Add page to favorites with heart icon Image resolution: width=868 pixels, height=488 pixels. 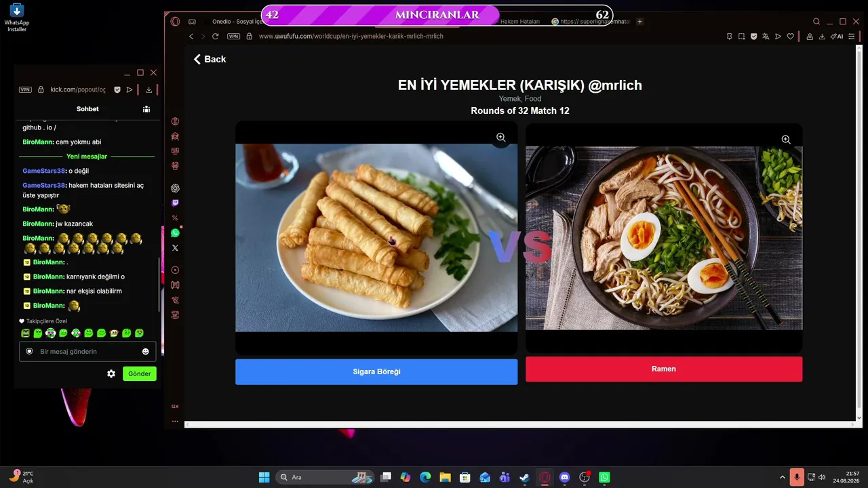pyautogui.click(x=790, y=37)
